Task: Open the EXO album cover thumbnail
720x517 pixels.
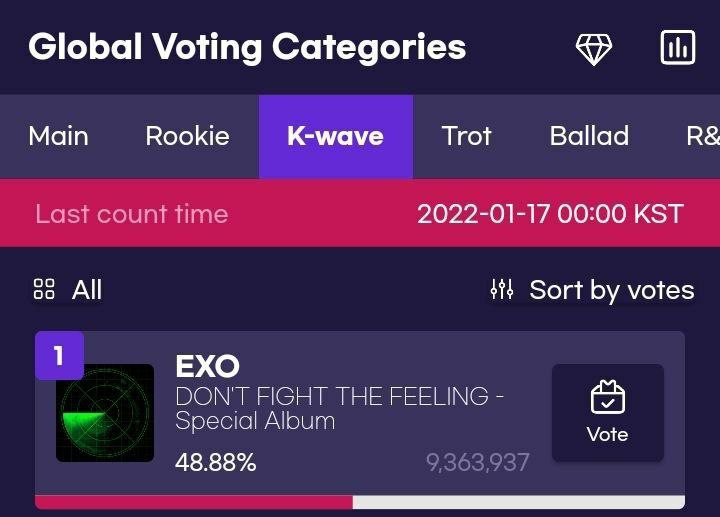Action: pyautogui.click(x=105, y=413)
